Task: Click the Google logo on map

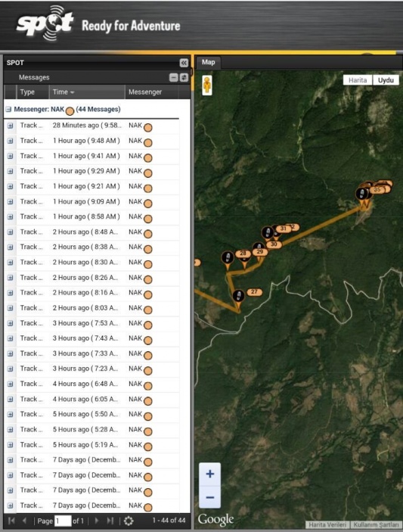Action: pos(216,519)
